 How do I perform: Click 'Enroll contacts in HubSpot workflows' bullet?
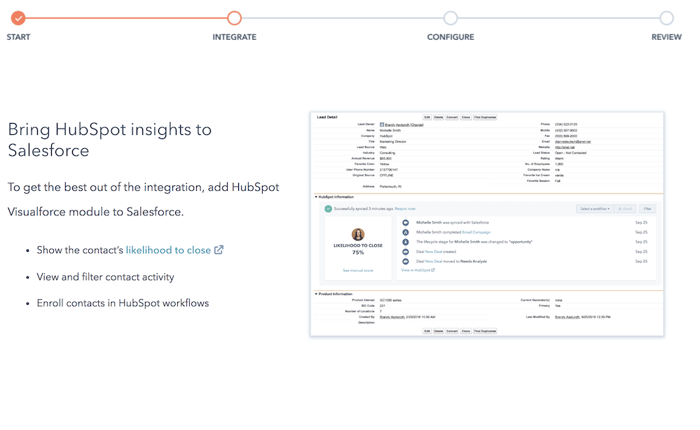tap(123, 303)
